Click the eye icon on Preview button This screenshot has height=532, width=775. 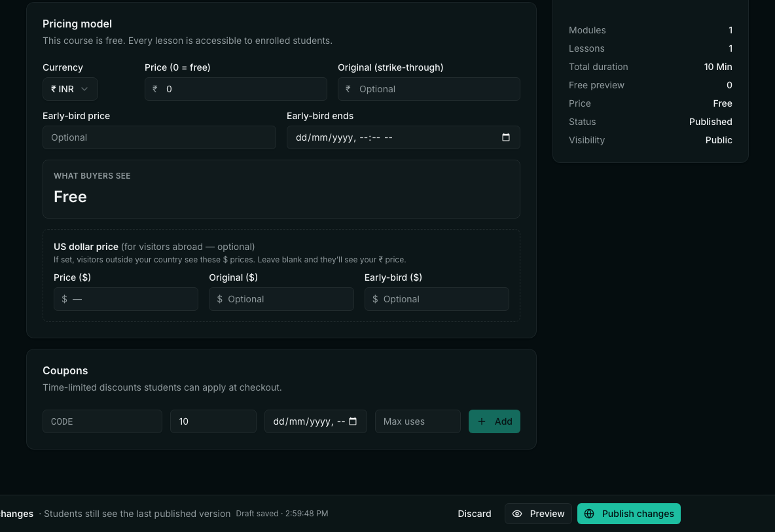517,514
